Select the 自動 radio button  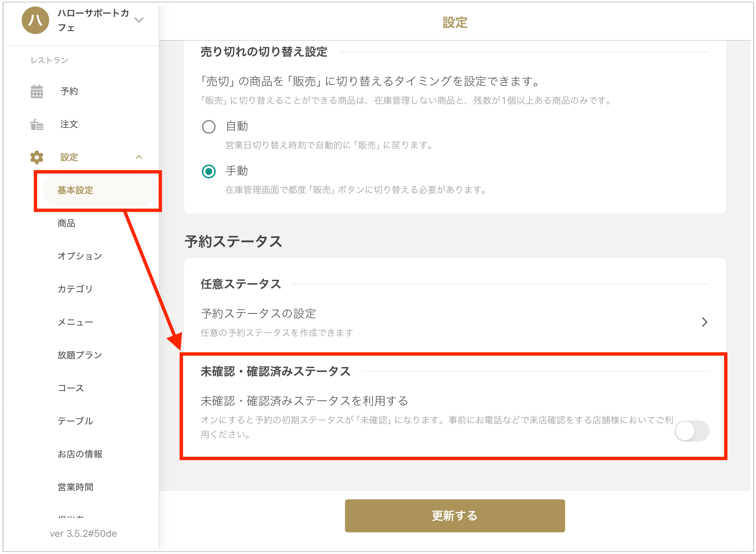pyautogui.click(x=209, y=127)
